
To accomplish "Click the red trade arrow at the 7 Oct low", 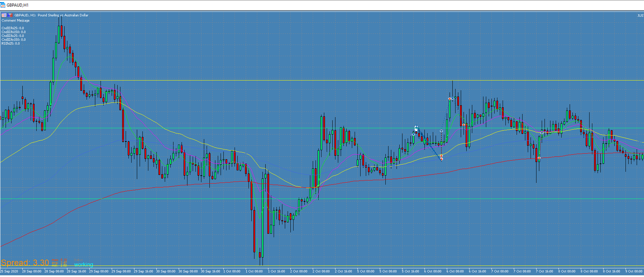I will click(x=539, y=158).
